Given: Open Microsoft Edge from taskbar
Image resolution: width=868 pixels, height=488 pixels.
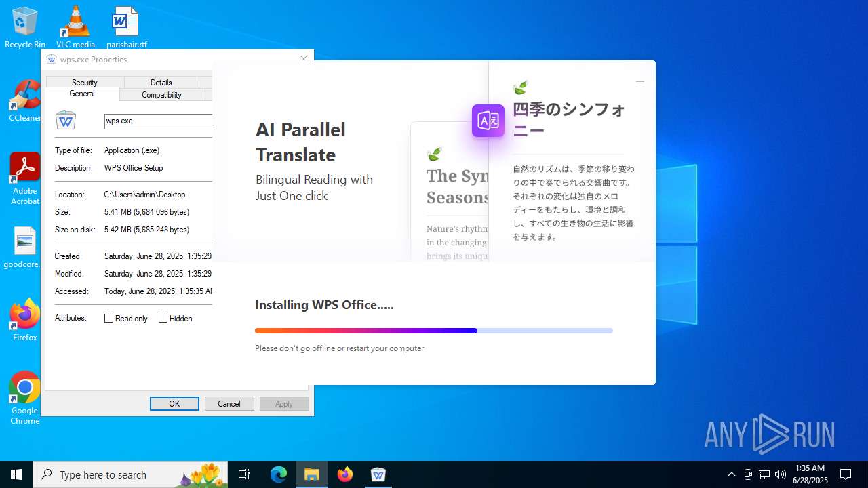Looking at the screenshot, I should point(279,474).
